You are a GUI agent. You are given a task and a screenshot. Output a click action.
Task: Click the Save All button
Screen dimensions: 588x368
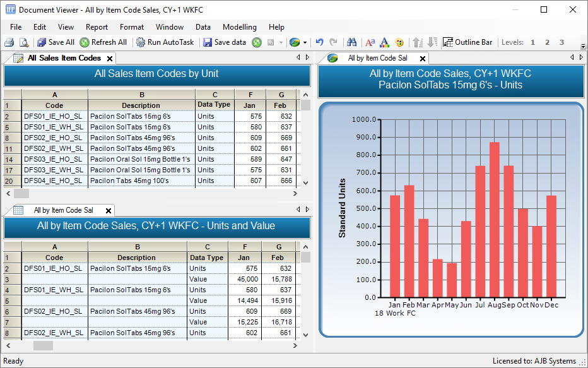56,42
